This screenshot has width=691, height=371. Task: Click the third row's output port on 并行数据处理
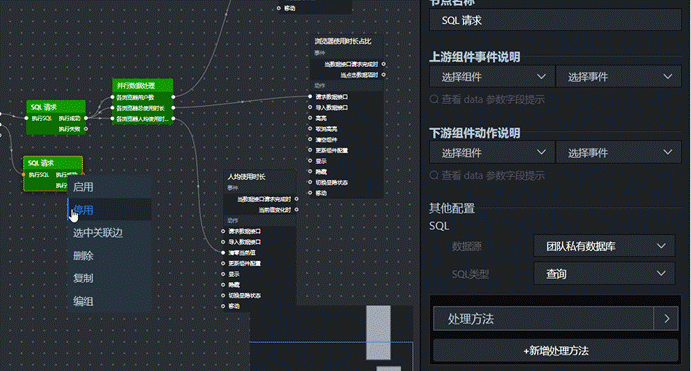(173, 118)
